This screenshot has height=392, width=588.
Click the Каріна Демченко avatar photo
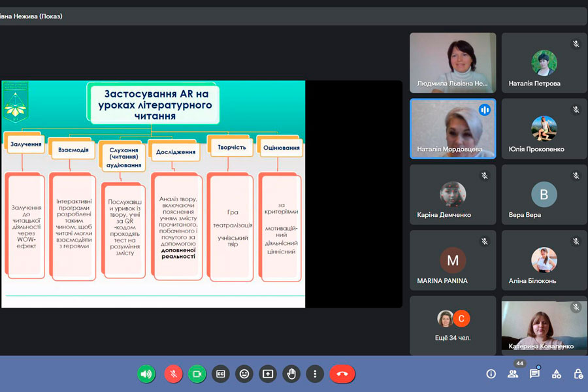click(453, 194)
